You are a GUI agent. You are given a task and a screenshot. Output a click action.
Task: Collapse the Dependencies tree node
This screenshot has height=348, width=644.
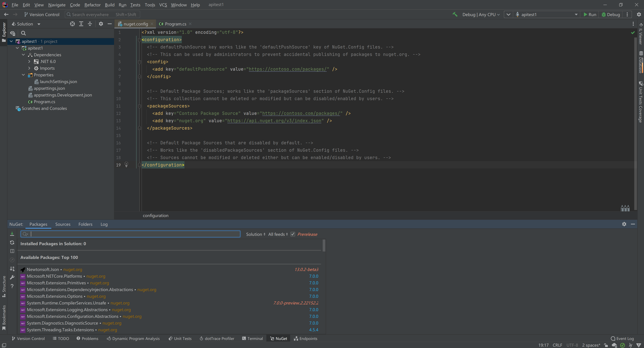point(23,55)
